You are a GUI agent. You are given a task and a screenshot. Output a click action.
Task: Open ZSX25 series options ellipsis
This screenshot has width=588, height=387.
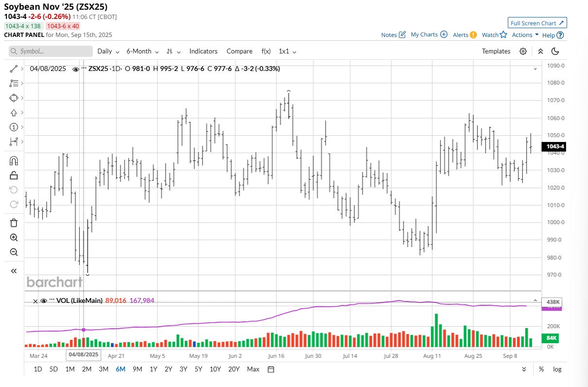coord(84,68)
